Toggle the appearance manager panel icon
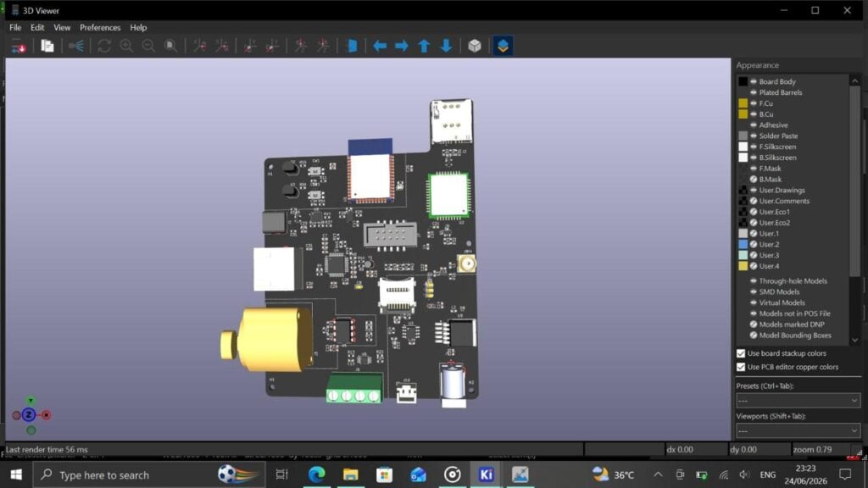This screenshot has width=868, height=488. 503,46
